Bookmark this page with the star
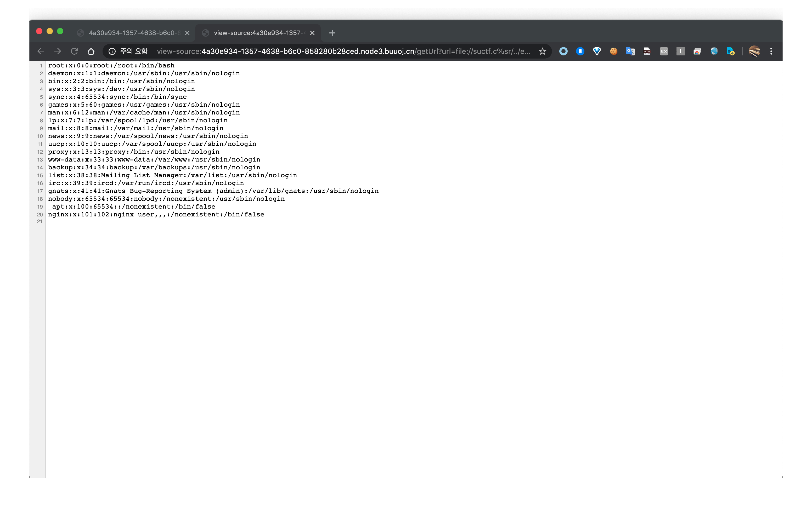 542,51
